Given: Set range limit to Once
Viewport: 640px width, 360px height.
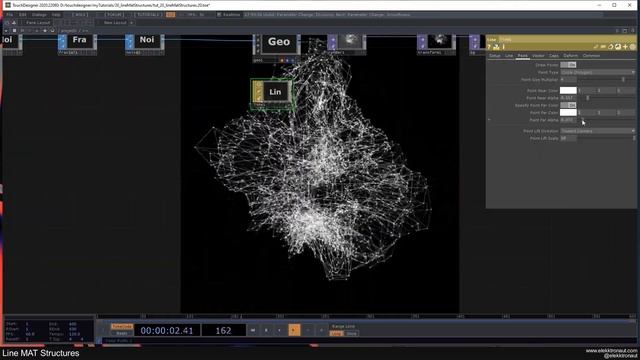Looking at the screenshot, I should point(351,333).
